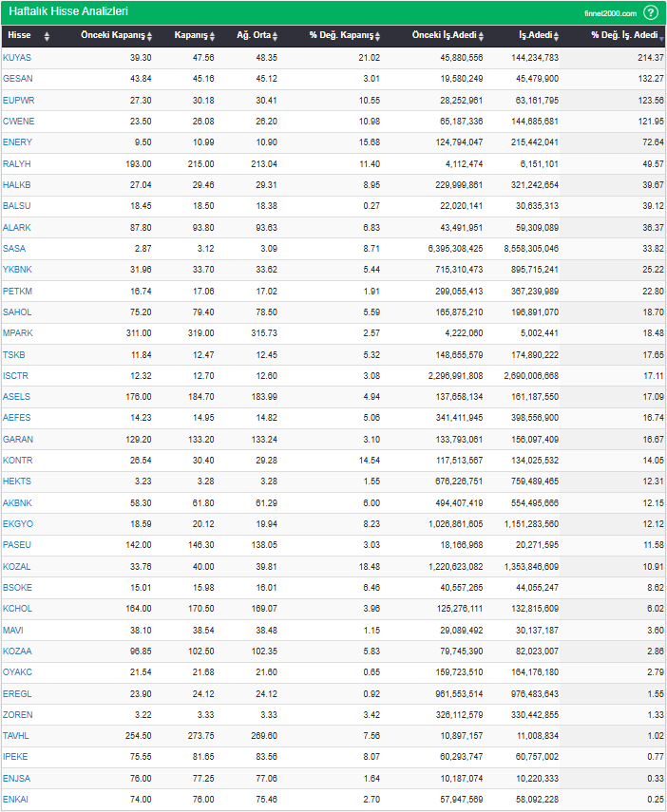
Task: Click sort arrows beside Ağ. Orta
Action: pyautogui.click(x=275, y=36)
